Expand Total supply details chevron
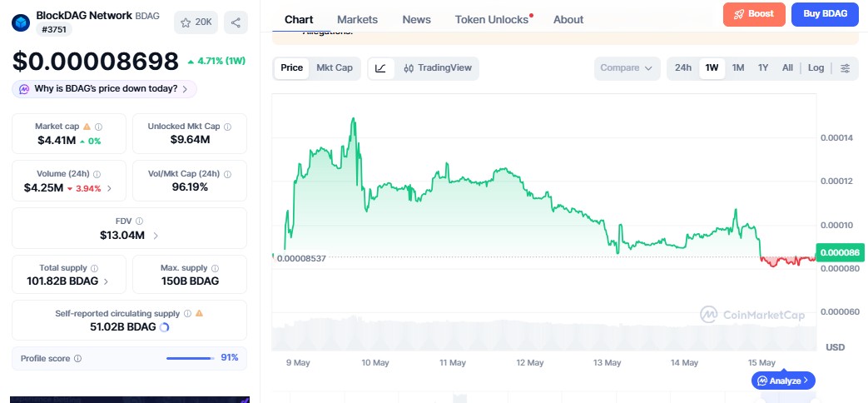Viewport: 868px width, 403px height. [106, 281]
